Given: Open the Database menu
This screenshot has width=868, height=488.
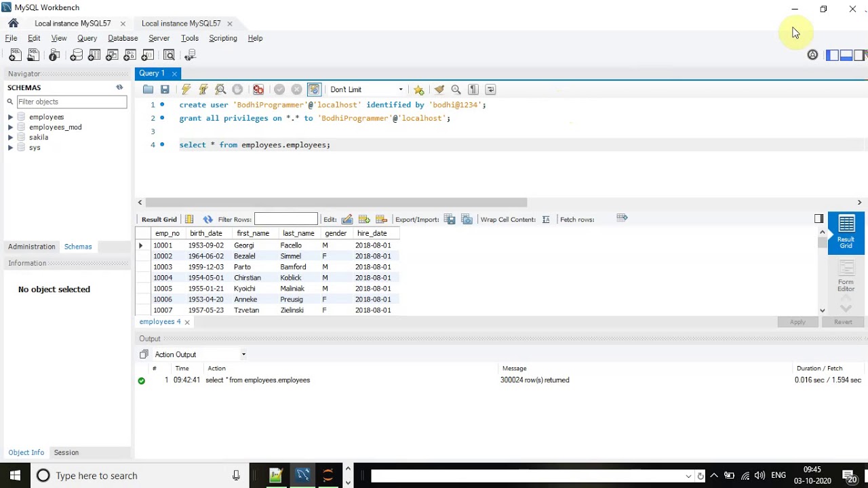Looking at the screenshot, I should [123, 38].
